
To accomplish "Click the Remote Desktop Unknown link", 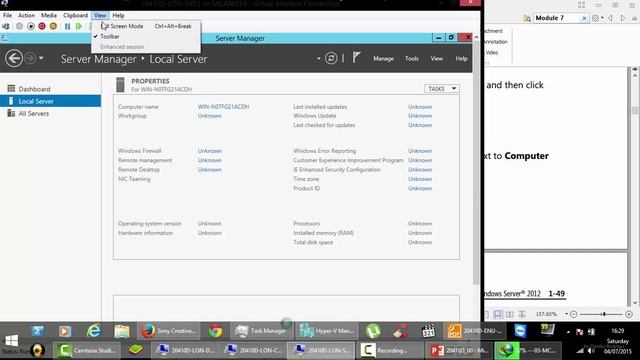I will 210,169.
